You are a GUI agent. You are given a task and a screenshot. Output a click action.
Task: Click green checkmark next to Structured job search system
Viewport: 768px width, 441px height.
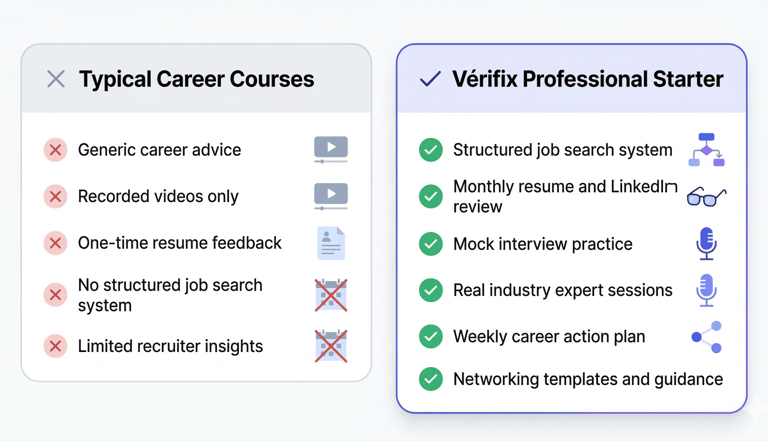431,150
